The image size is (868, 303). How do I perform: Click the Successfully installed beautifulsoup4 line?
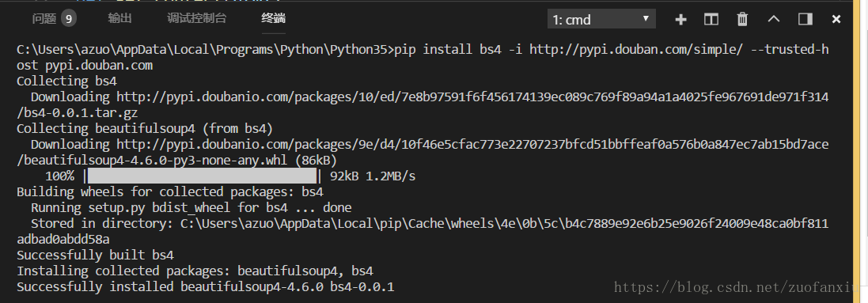206,287
